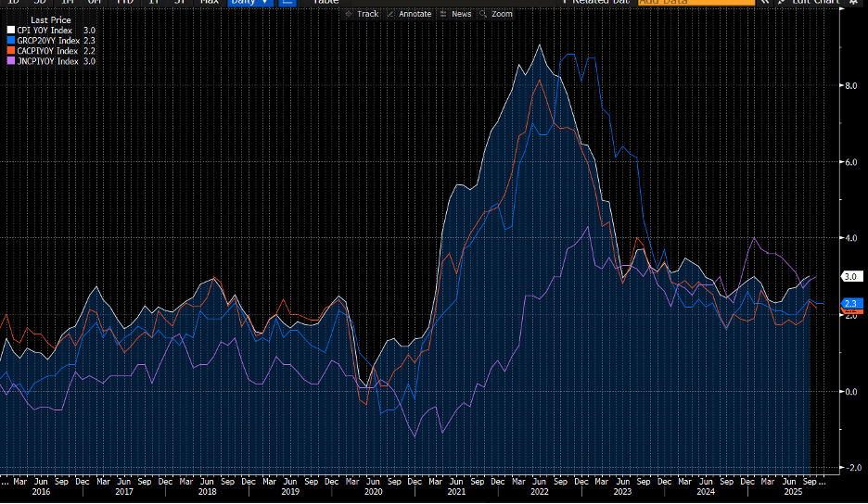Image resolution: width=868 pixels, height=504 pixels.
Task: Click the Annotate pencil icon
Action: point(391,14)
